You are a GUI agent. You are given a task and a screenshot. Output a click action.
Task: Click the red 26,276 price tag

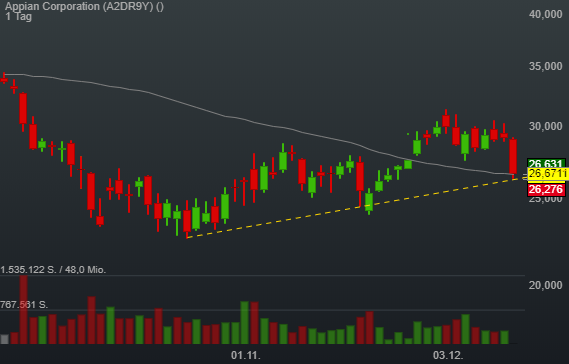pos(546,189)
